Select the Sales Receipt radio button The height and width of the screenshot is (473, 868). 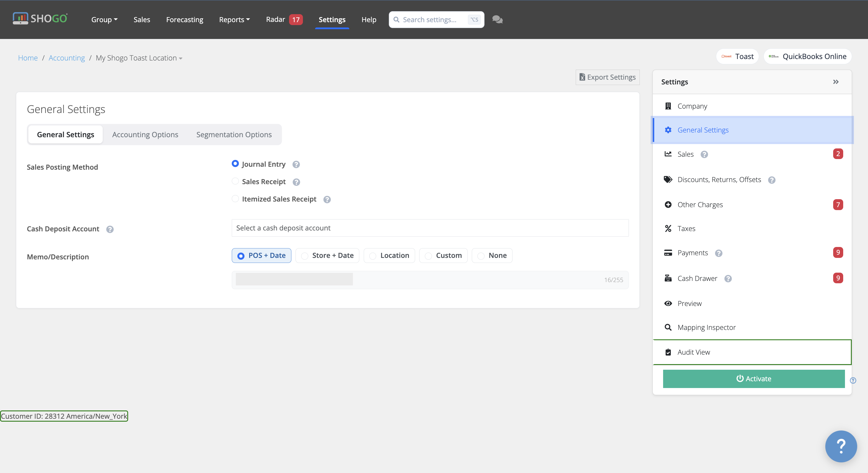point(235,181)
